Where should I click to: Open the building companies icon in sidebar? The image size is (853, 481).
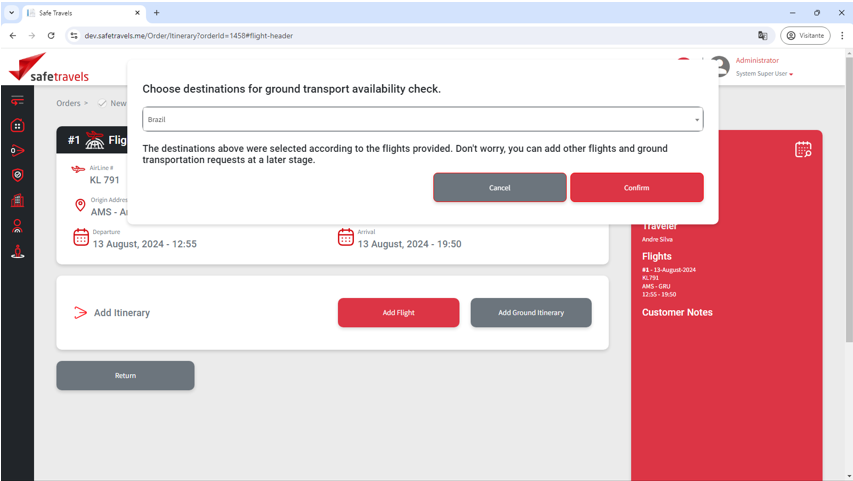coord(17,201)
